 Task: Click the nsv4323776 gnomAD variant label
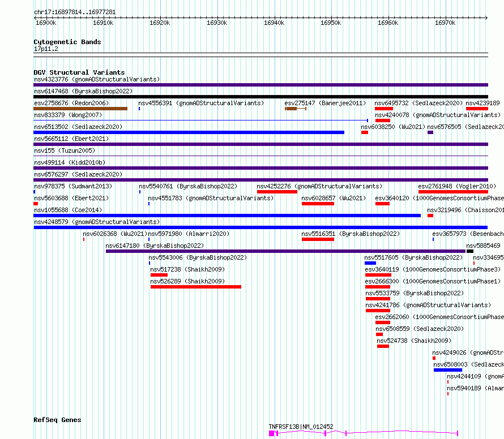pyautogui.click(x=97, y=79)
